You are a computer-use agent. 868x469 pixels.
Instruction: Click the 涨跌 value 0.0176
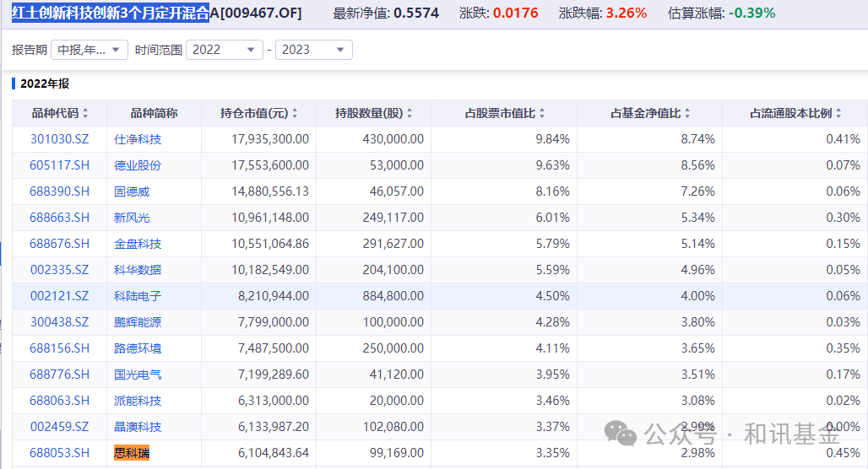click(x=515, y=13)
